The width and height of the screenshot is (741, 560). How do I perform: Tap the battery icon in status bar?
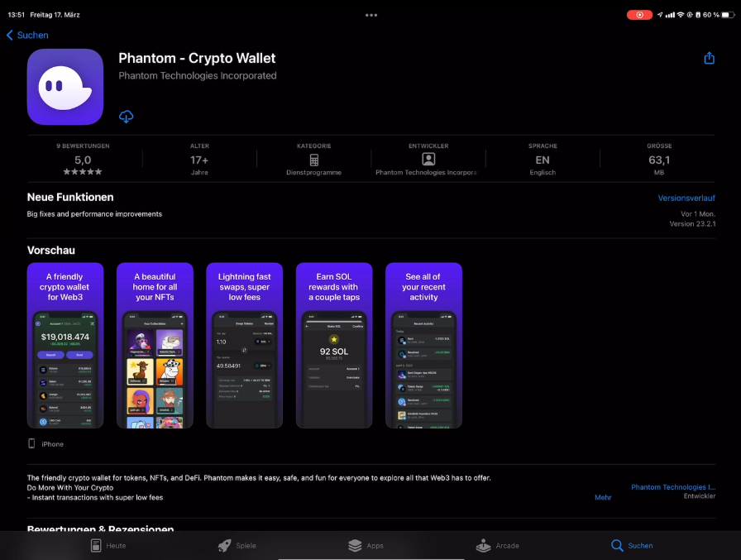pos(729,15)
